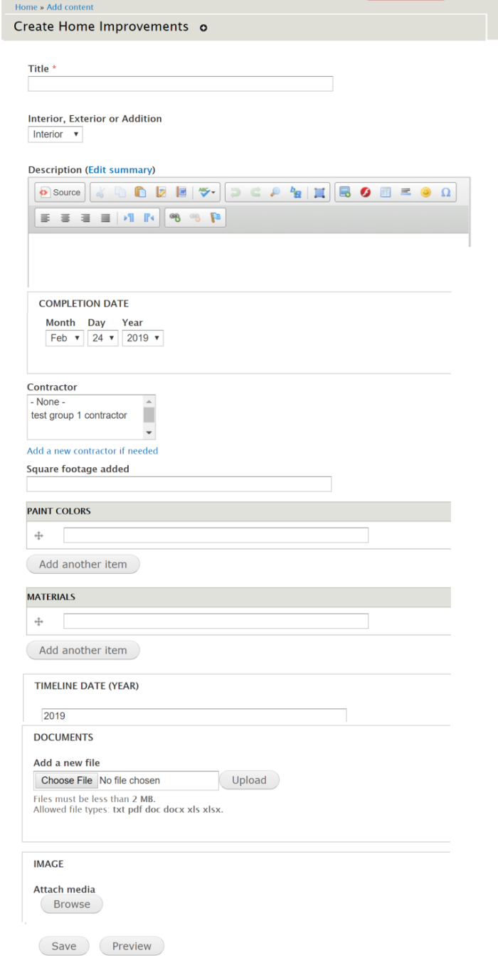Click the Maximize editor icon

pyautogui.click(x=319, y=193)
